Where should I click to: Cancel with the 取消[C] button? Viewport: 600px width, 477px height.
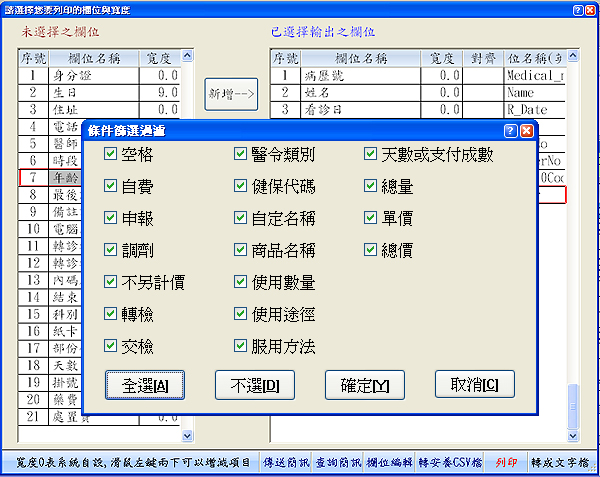coord(474,385)
